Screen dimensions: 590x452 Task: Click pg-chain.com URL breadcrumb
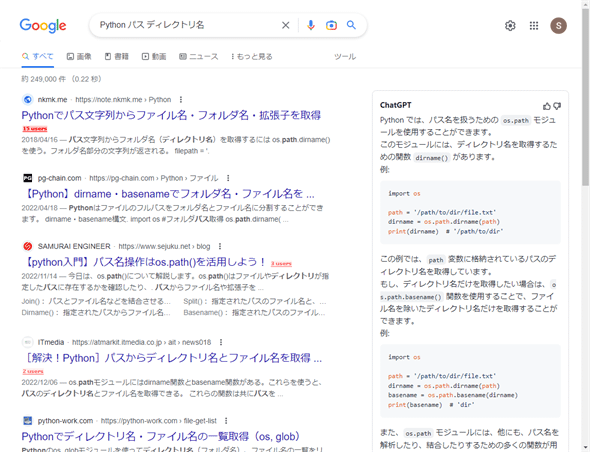pos(154,178)
